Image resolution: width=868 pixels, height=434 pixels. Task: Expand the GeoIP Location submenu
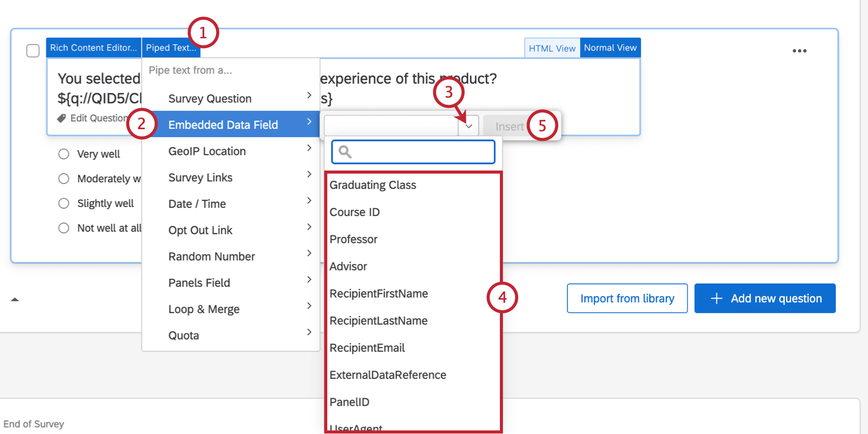[309, 148]
